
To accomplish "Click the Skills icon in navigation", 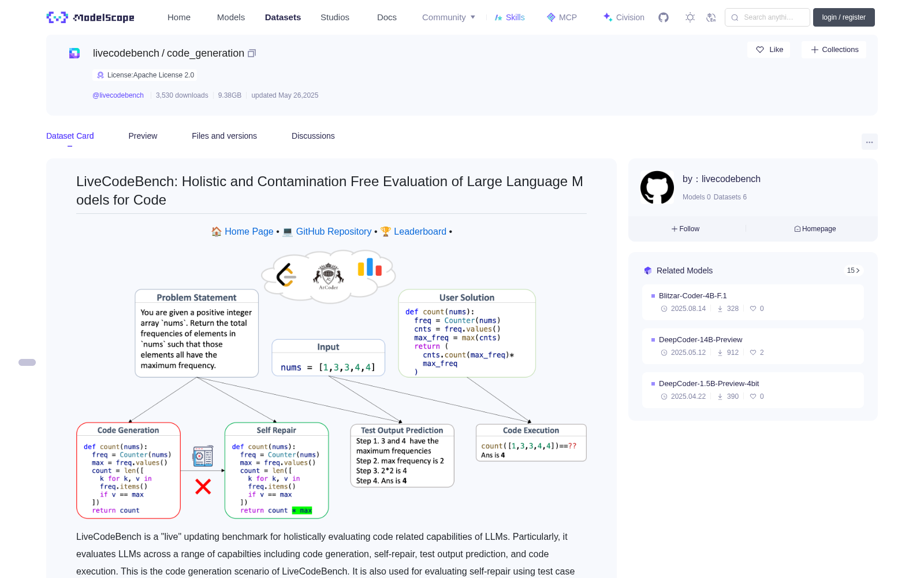I will [x=498, y=17].
